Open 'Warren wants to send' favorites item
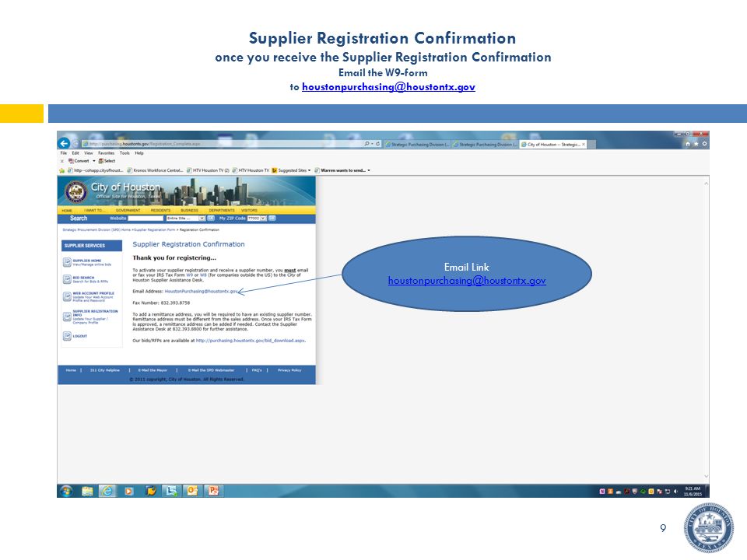Viewport: 747px width, 560px height. (342, 170)
